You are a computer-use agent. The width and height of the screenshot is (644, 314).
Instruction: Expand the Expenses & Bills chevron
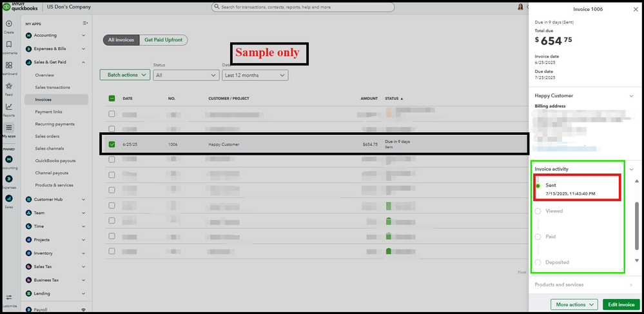click(x=83, y=49)
